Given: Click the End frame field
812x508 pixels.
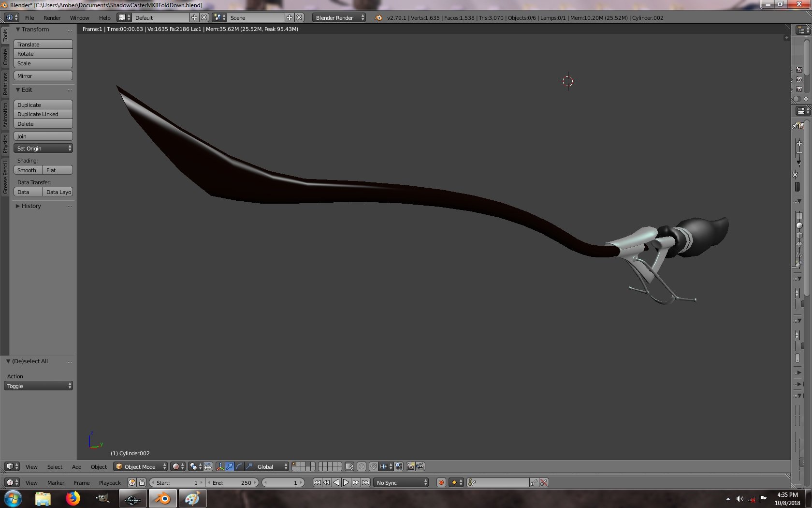Looking at the screenshot, I should pos(233,482).
